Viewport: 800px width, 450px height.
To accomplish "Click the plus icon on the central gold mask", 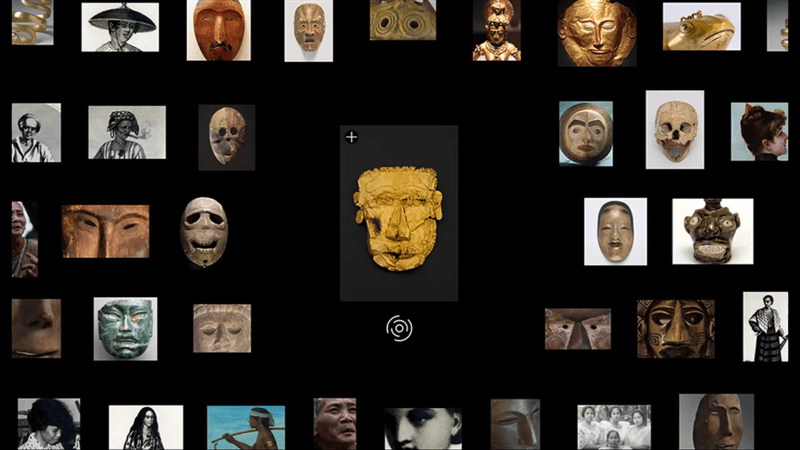I will 351,137.
